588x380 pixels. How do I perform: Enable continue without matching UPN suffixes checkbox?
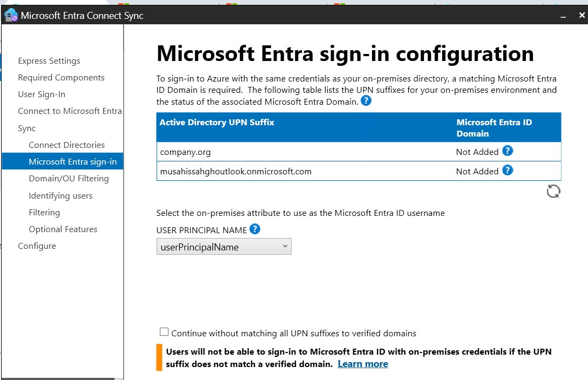point(164,332)
